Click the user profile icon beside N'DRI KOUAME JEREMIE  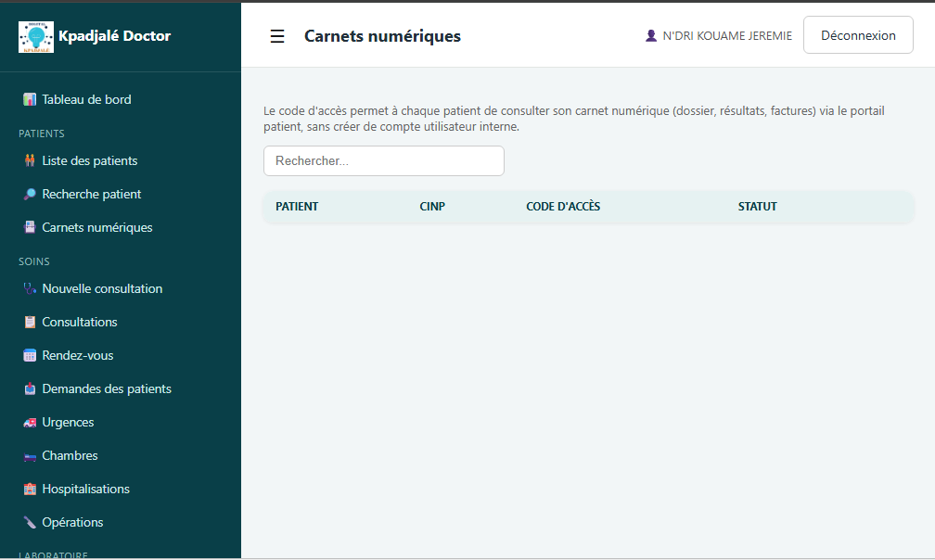[651, 36]
